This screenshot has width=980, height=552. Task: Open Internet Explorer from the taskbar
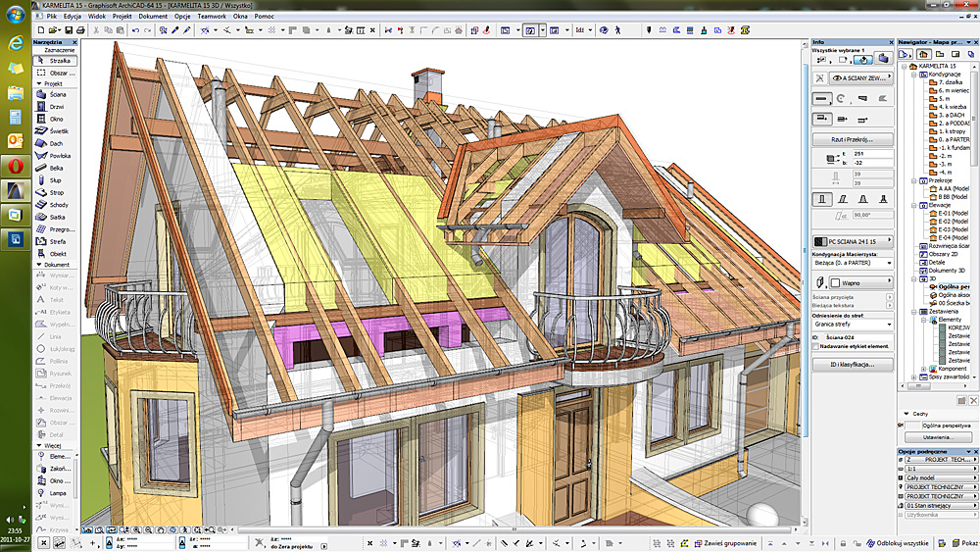[x=16, y=42]
